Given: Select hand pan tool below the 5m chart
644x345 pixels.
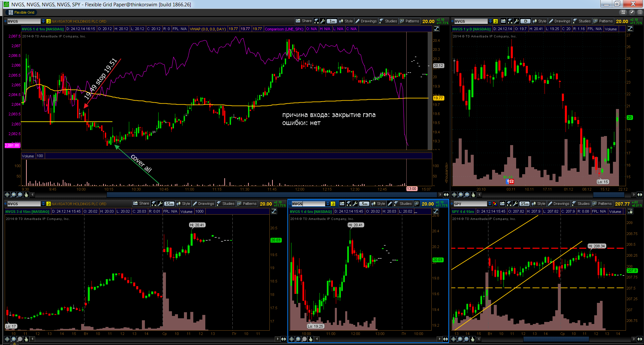Looking at the screenshot, I should (x=311, y=339).
